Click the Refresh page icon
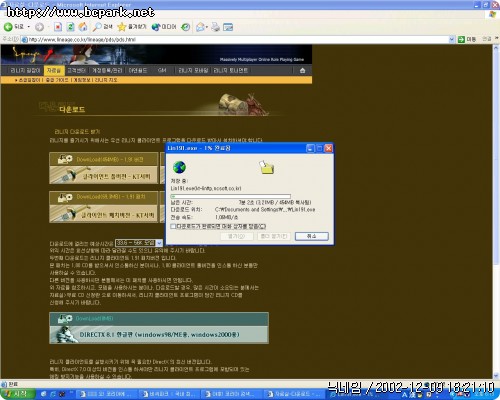 pos(70,27)
